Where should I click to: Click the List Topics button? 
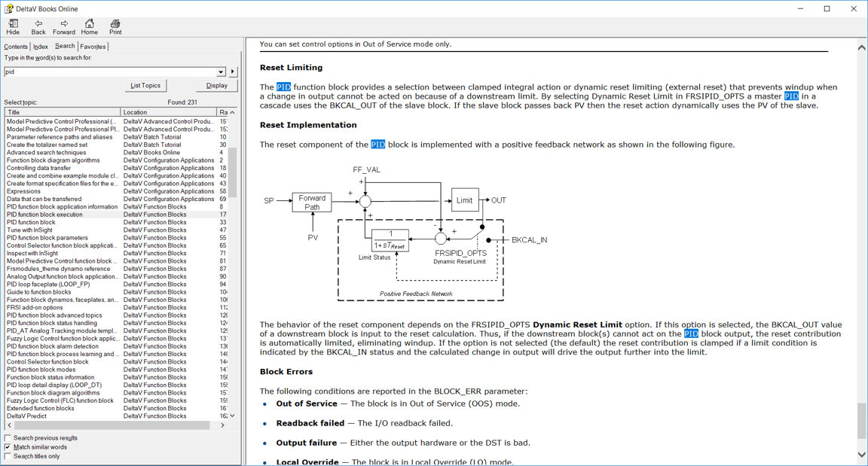coord(145,86)
